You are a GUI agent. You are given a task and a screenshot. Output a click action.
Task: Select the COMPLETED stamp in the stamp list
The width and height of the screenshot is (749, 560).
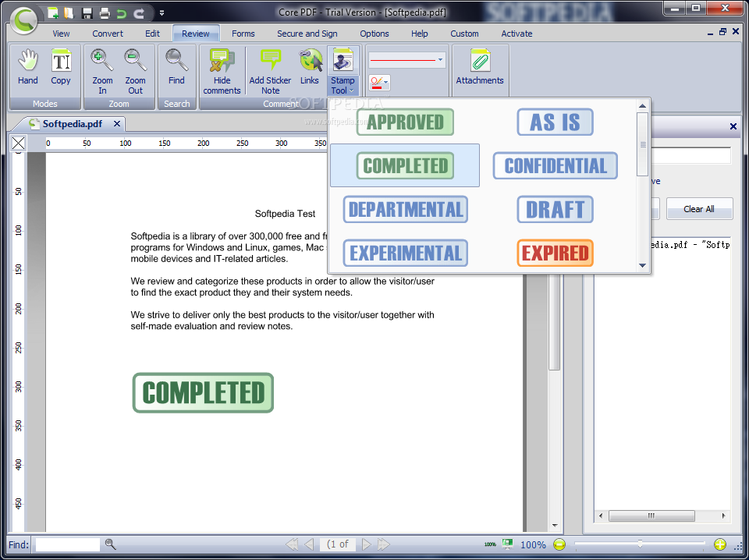[405, 165]
